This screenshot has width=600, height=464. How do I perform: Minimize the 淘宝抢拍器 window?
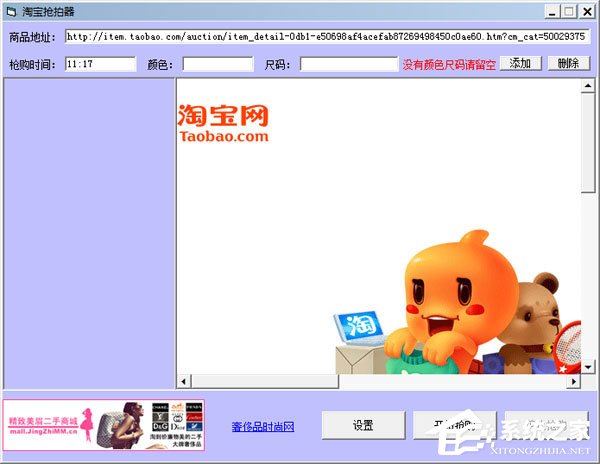pos(551,12)
